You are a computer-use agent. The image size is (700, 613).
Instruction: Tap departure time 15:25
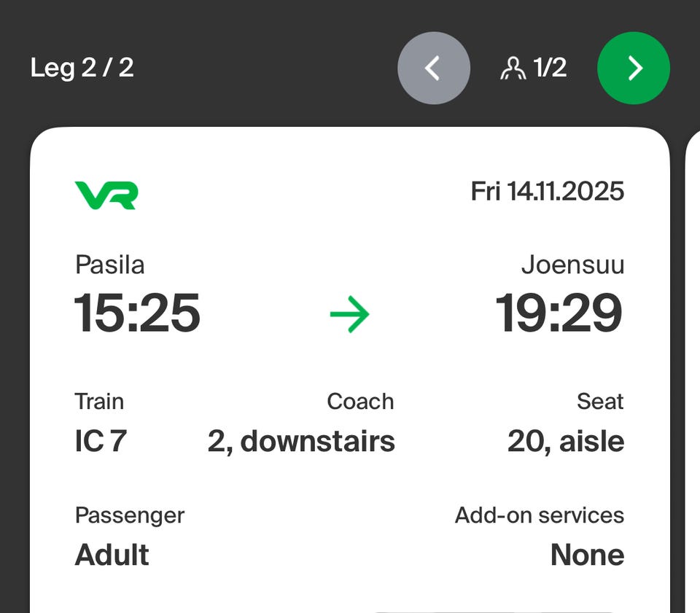point(137,313)
